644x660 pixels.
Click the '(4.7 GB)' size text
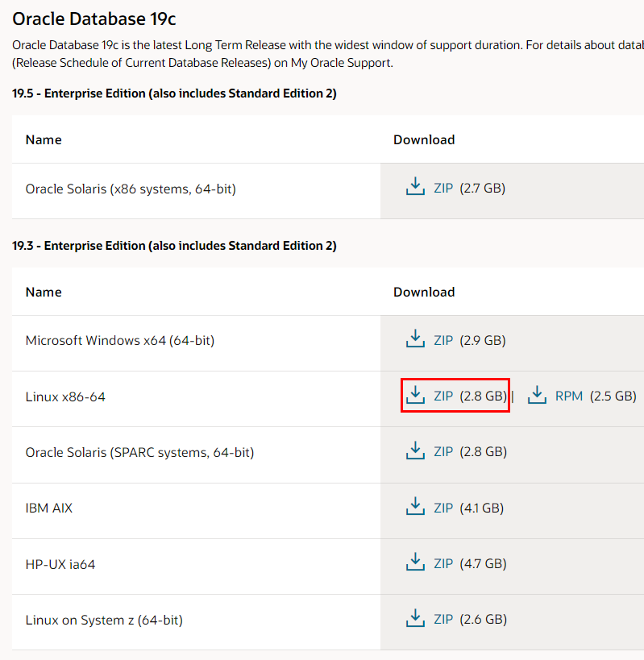tap(483, 563)
